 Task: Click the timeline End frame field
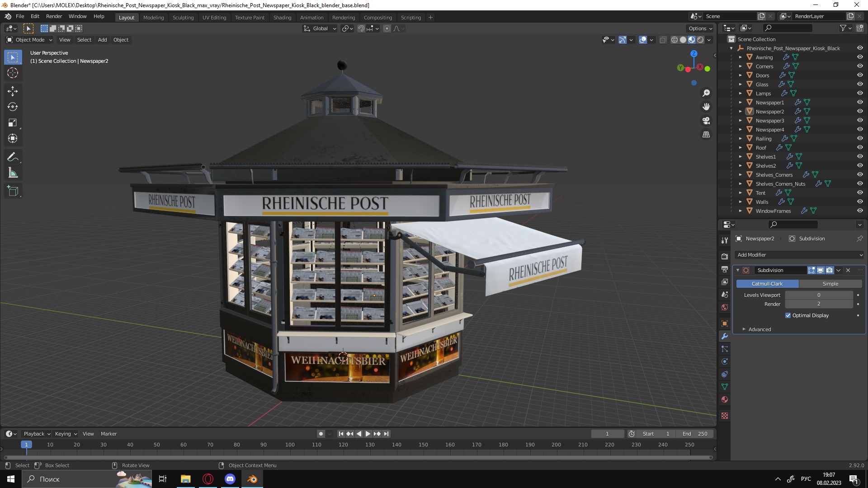pos(695,434)
